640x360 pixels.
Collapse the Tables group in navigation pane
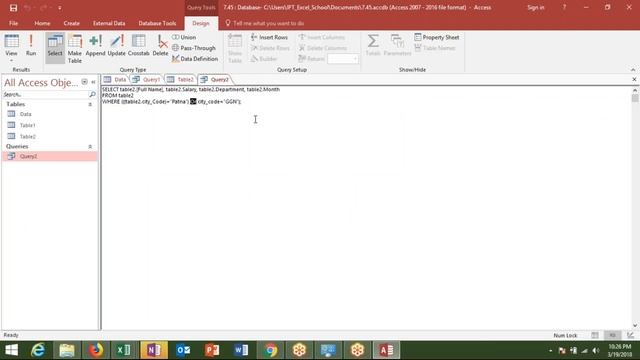[90, 104]
